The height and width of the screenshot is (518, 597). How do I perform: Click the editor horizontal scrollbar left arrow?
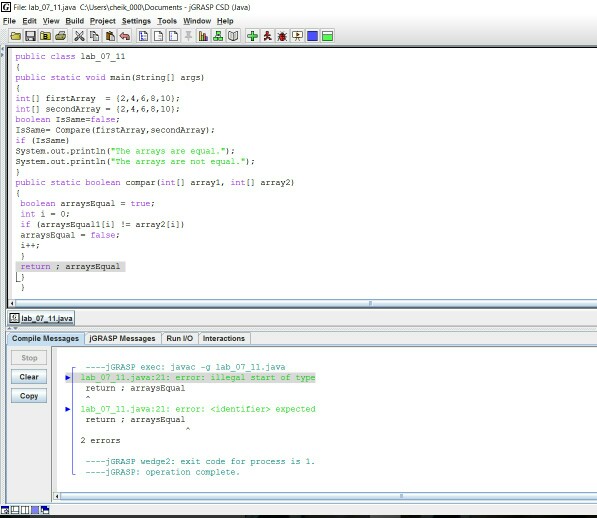(x=12, y=303)
